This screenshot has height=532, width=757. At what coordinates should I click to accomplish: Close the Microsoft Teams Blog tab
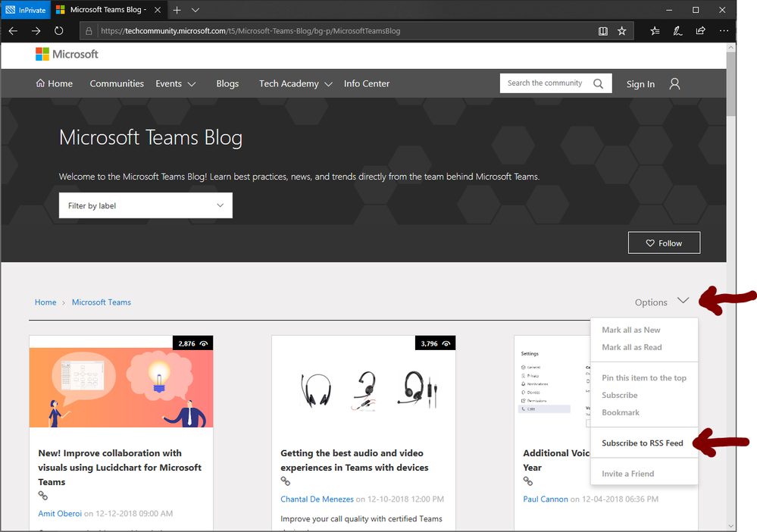[x=158, y=10]
